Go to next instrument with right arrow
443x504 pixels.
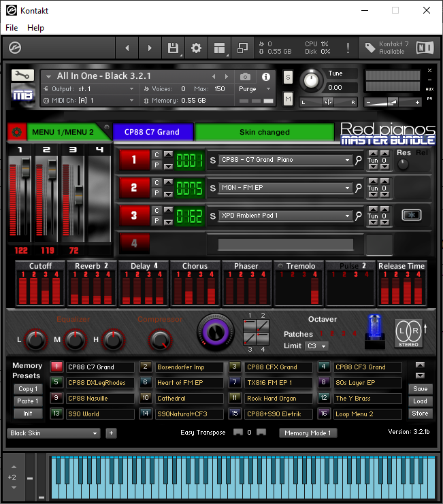[150, 48]
